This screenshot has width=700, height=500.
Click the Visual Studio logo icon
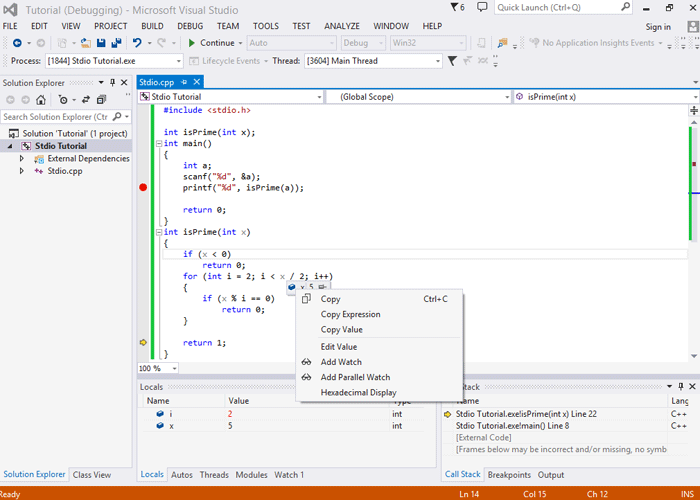(10, 9)
